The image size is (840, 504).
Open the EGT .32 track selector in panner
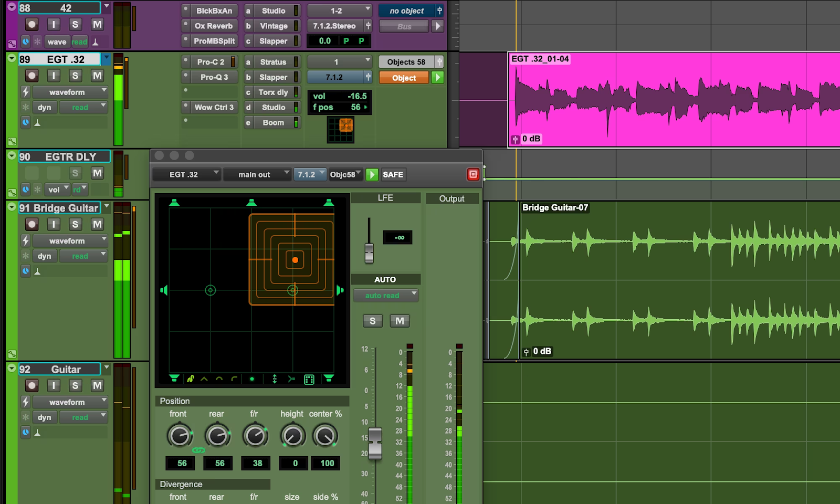(x=186, y=174)
